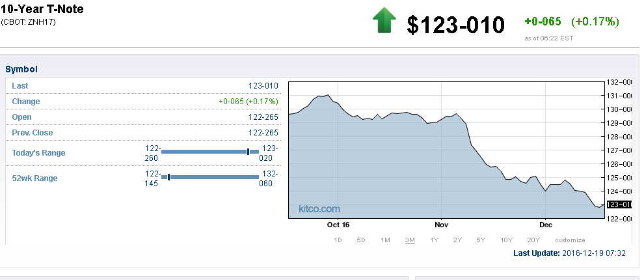The height and width of the screenshot is (280, 644).
Task: Click the green up arrow icon
Action: pyautogui.click(x=384, y=21)
